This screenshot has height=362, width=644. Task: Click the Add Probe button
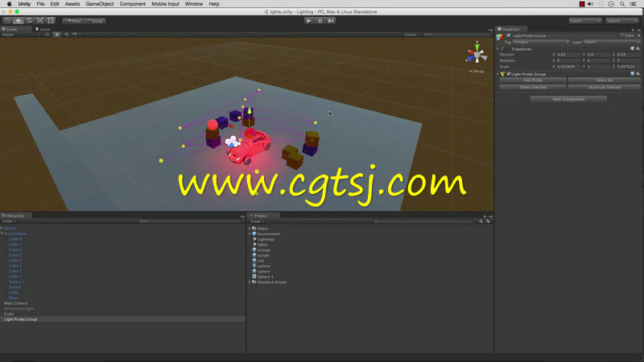coord(533,80)
